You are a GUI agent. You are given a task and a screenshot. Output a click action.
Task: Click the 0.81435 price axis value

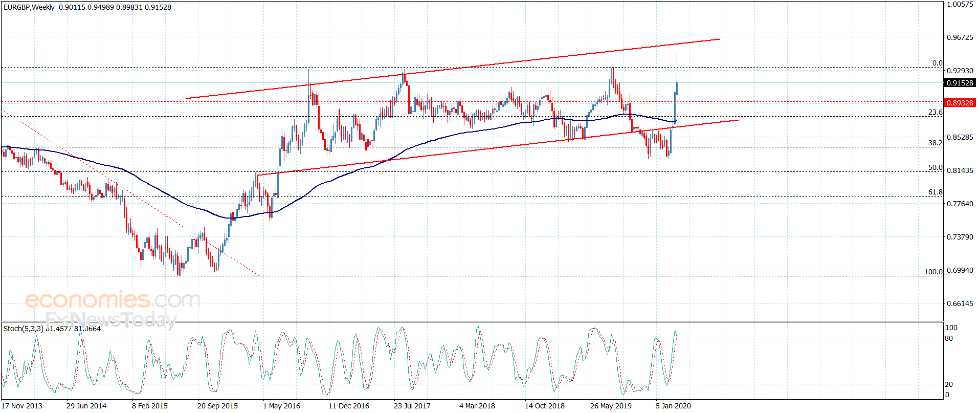(x=960, y=170)
